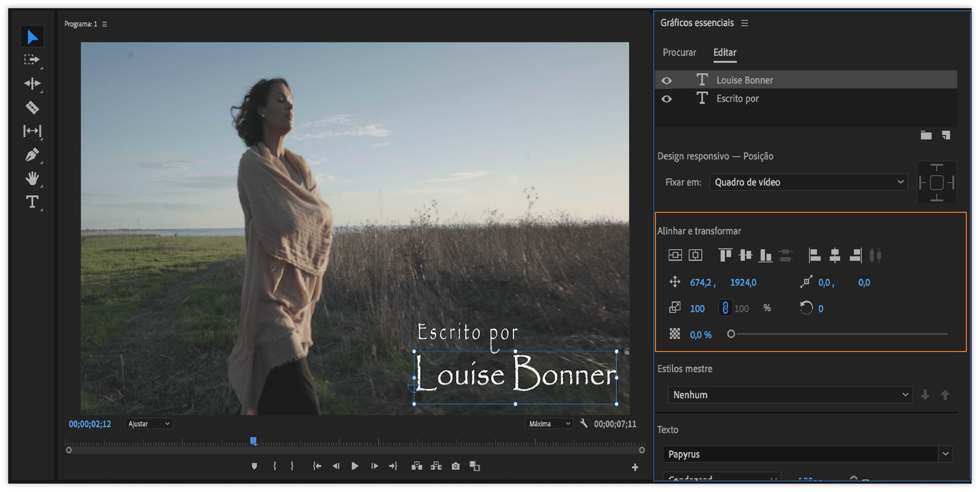Click the new layer icon

tap(946, 135)
